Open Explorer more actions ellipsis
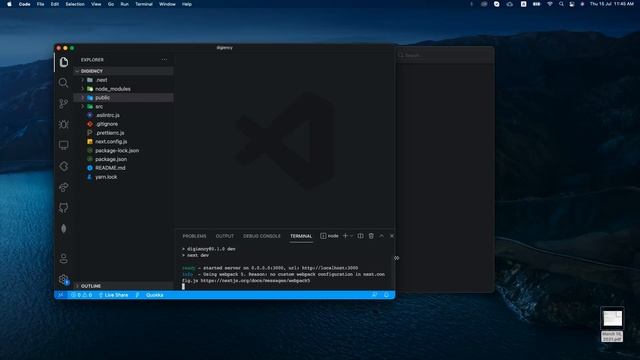This screenshot has height=360, width=640. coord(164,60)
